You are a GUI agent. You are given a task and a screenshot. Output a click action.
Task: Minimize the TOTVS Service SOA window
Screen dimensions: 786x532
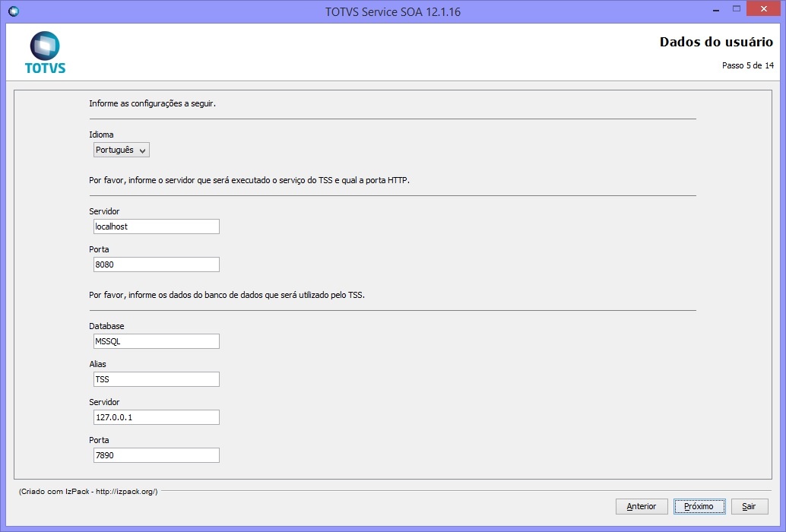[x=716, y=10]
